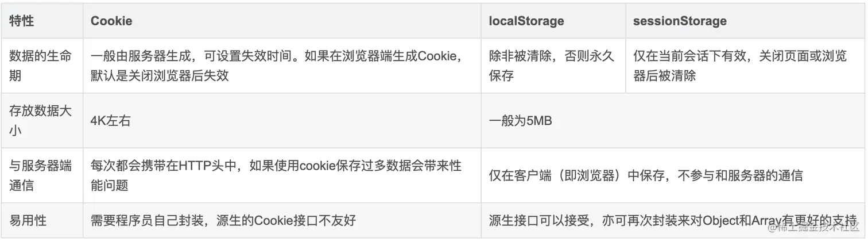Click the 特性 column header

point(21,21)
